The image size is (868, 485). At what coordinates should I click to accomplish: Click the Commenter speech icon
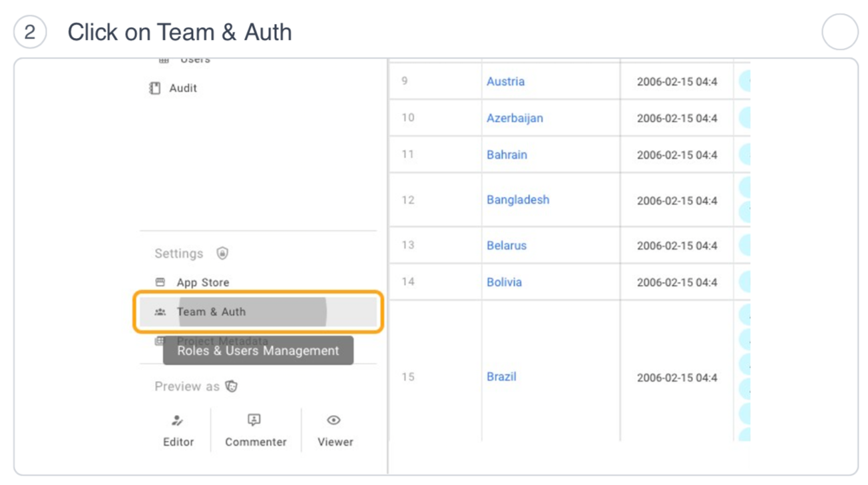tap(254, 420)
